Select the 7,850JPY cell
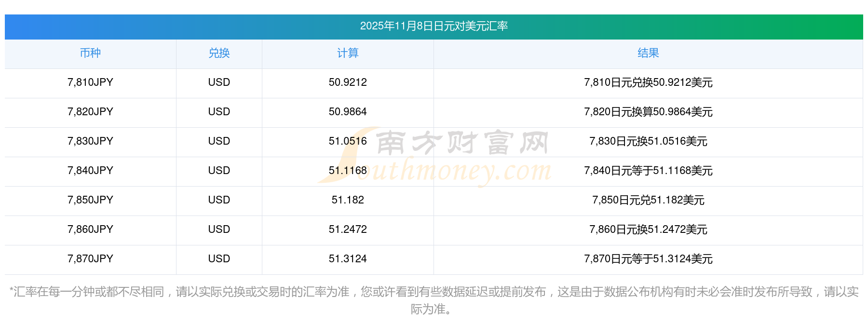Viewport: 868px width, 324px height. click(x=90, y=200)
